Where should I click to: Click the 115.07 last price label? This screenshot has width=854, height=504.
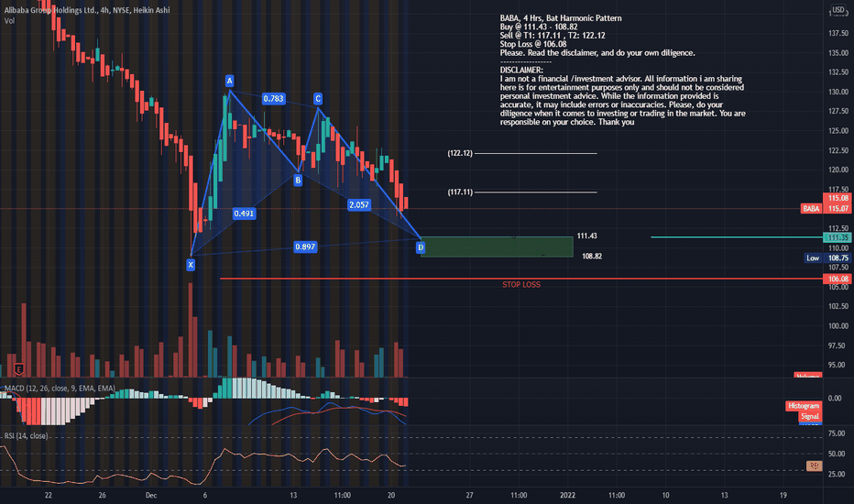point(838,209)
